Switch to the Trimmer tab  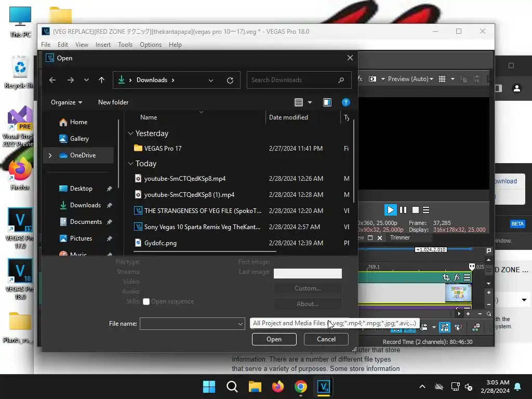[x=400, y=237]
